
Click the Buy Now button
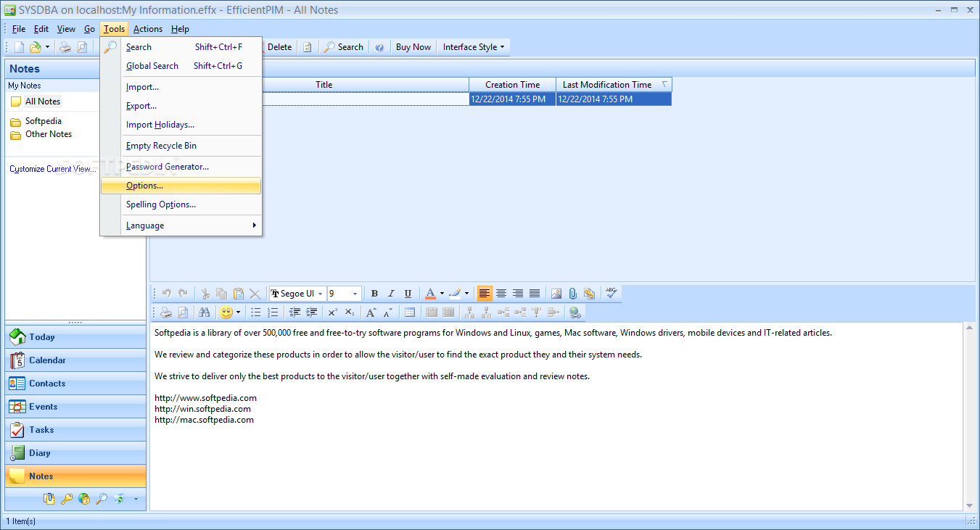pos(413,47)
